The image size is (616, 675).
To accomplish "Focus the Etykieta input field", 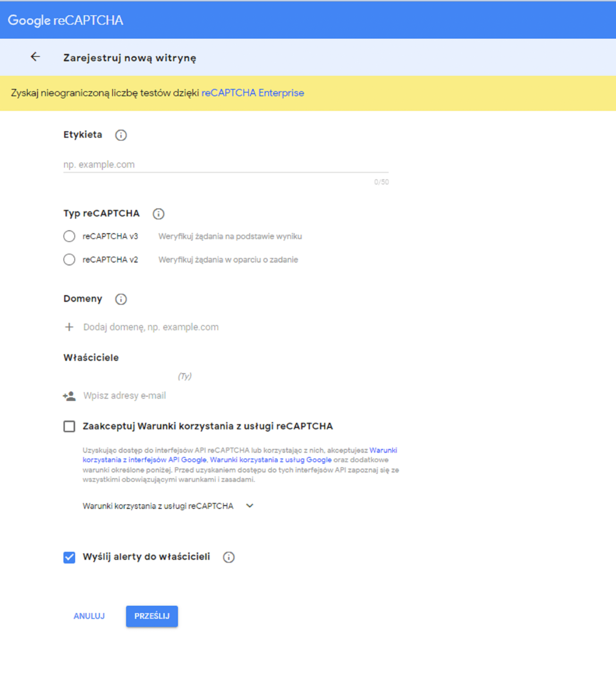I will pyautogui.click(x=226, y=165).
